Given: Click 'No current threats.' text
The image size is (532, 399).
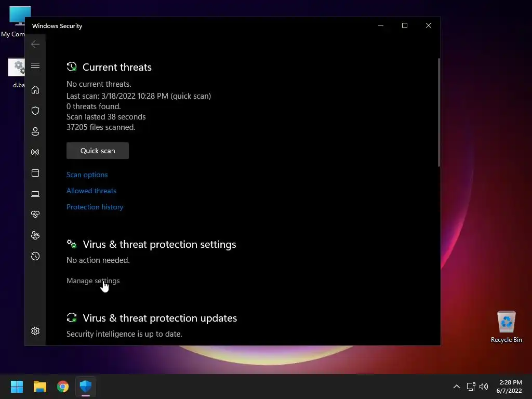Looking at the screenshot, I should (99, 84).
